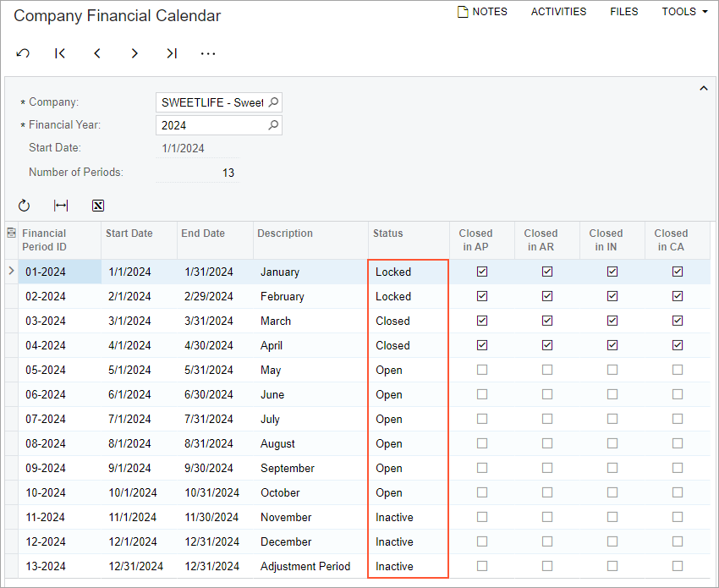Click the Cancel undo arrow icon

tap(23, 53)
